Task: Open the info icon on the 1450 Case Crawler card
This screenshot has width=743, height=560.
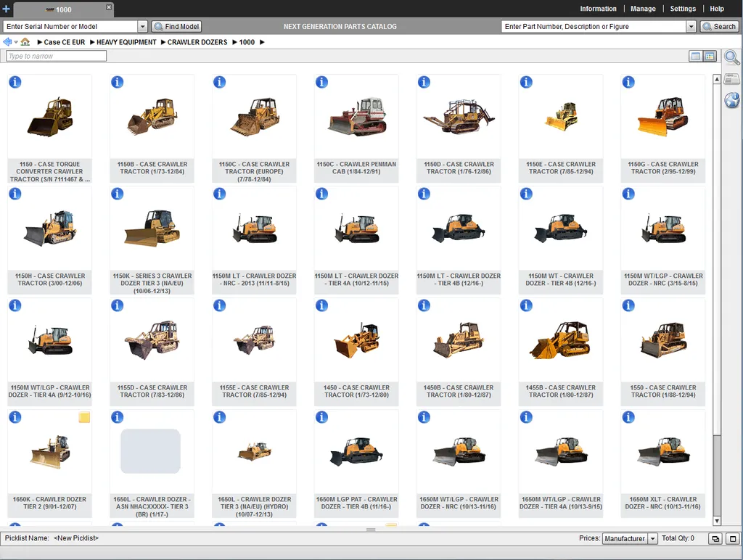Action: click(x=321, y=305)
